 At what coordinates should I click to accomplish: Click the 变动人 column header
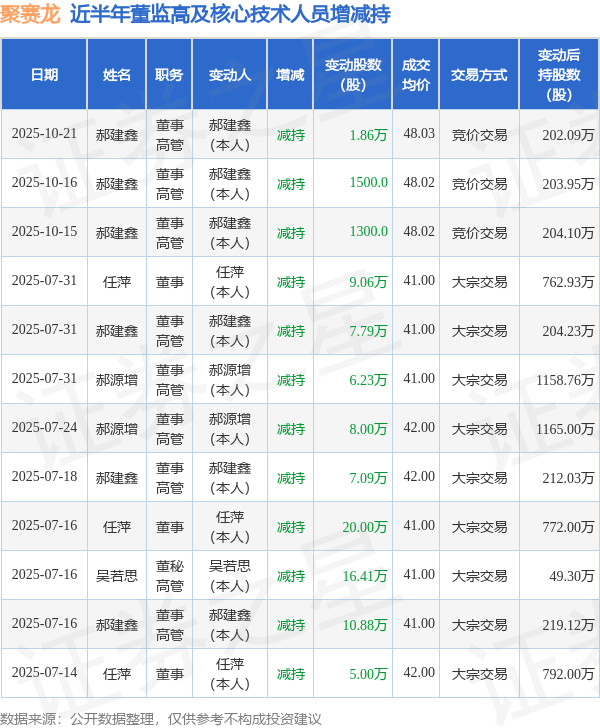click(230, 75)
